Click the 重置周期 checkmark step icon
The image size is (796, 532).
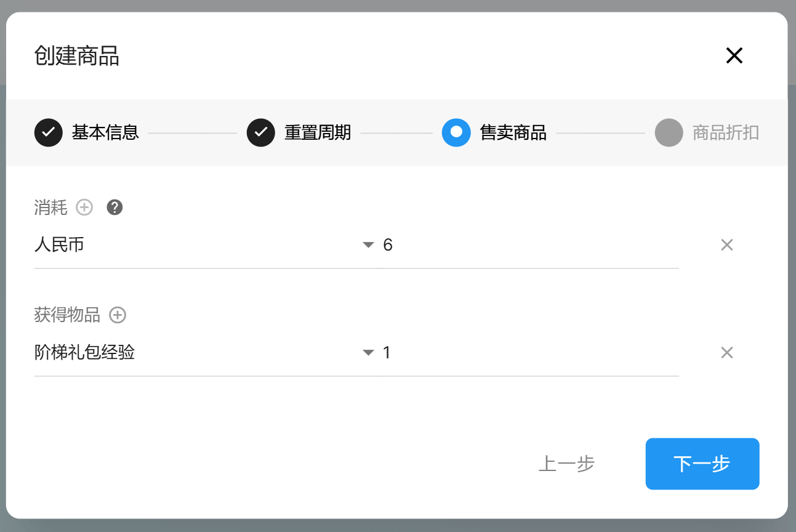[x=261, y=132]
